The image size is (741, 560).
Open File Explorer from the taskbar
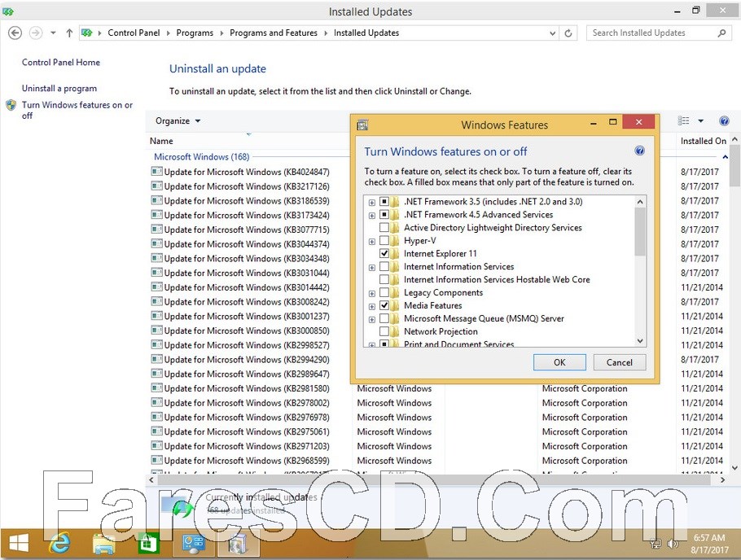point(103,544)
